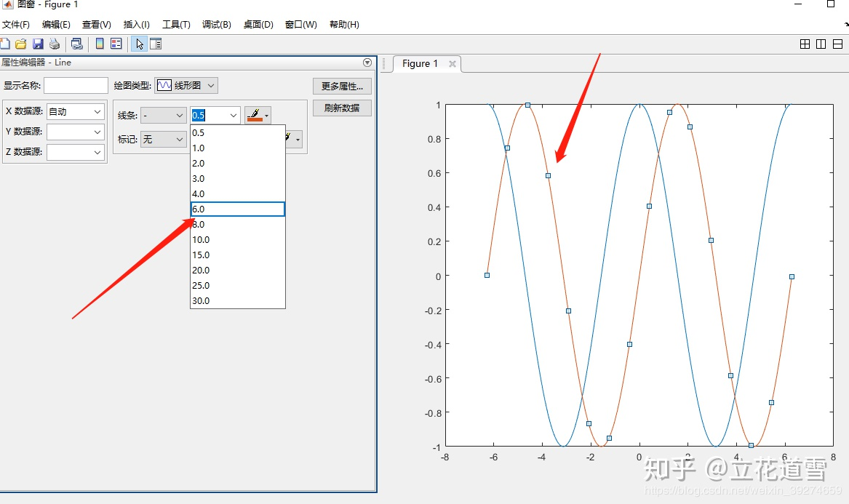Insert legend using toolbar icon

pos(116,44)
